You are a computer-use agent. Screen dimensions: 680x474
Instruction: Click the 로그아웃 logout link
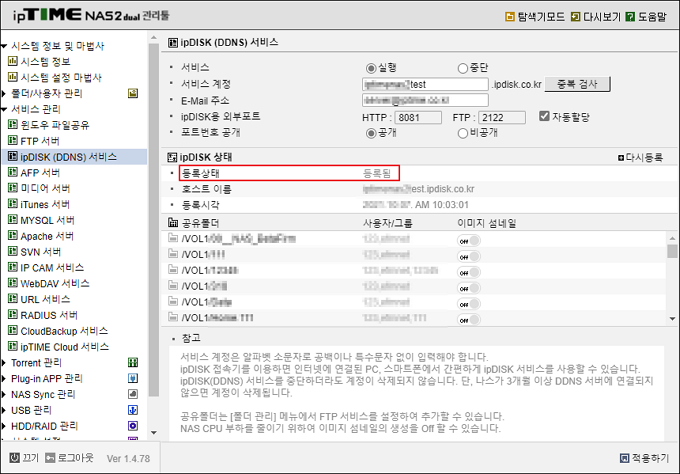(75, 458)
